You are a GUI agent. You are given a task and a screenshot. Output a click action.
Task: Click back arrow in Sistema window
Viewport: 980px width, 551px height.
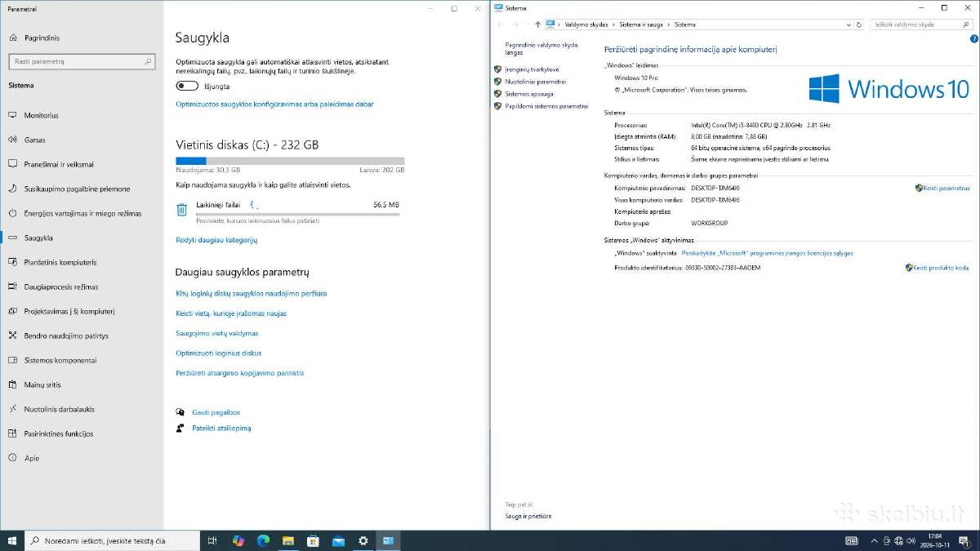(x=501, y=24)
